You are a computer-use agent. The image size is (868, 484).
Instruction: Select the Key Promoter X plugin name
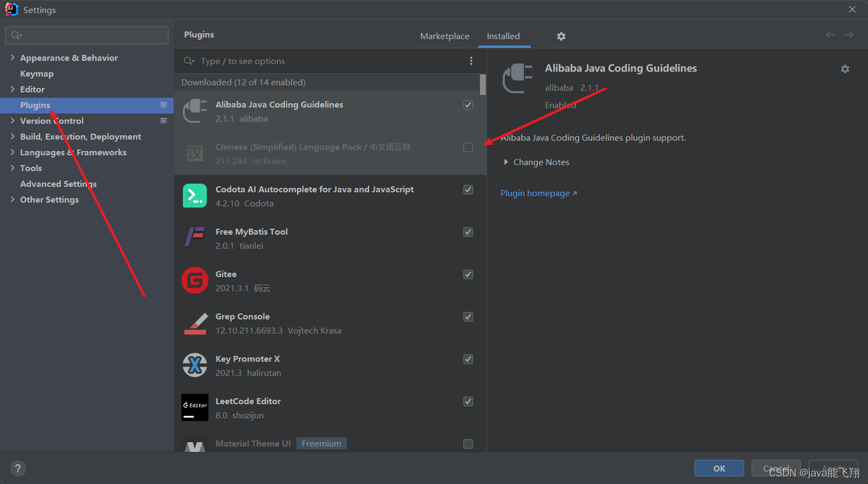pos(248,359)
